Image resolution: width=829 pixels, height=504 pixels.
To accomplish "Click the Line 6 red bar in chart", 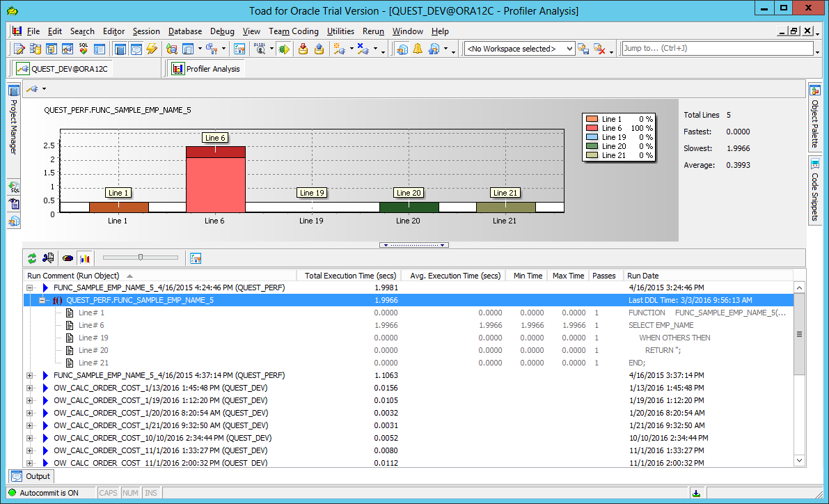I will [215, 180].
